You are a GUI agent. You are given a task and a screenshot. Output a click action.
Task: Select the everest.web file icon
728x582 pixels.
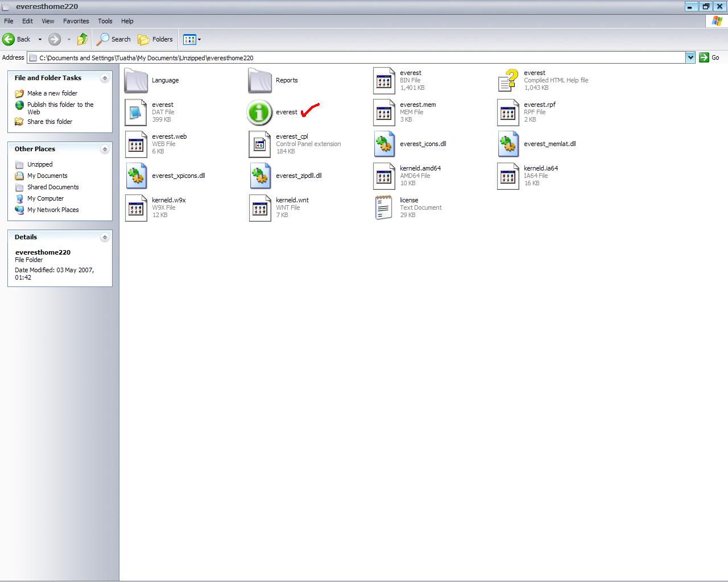click(x=136, y=144)
